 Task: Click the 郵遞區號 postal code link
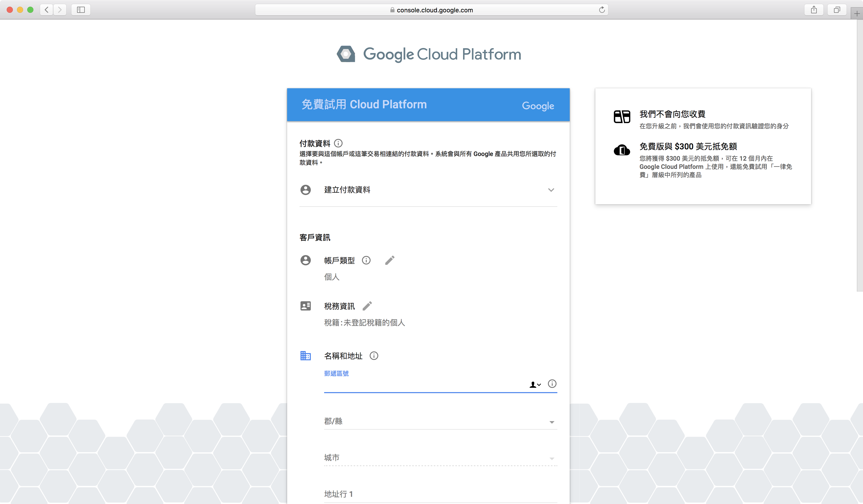336,373
